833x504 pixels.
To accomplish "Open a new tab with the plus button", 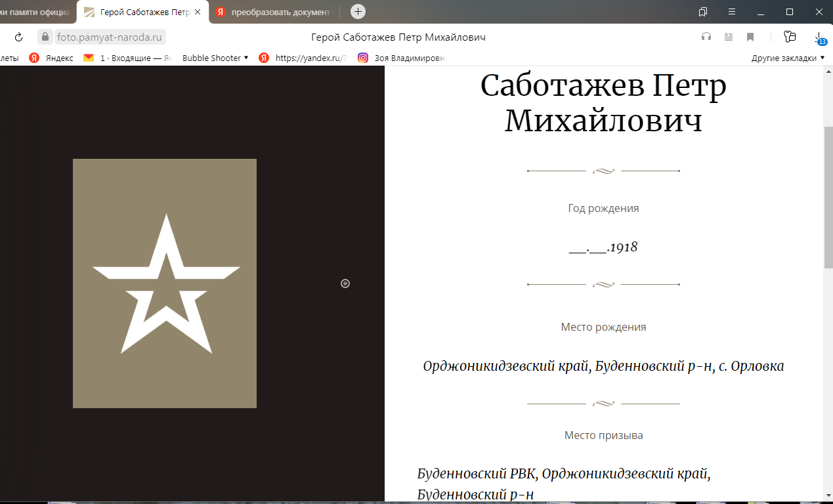I will coord(358,11).
